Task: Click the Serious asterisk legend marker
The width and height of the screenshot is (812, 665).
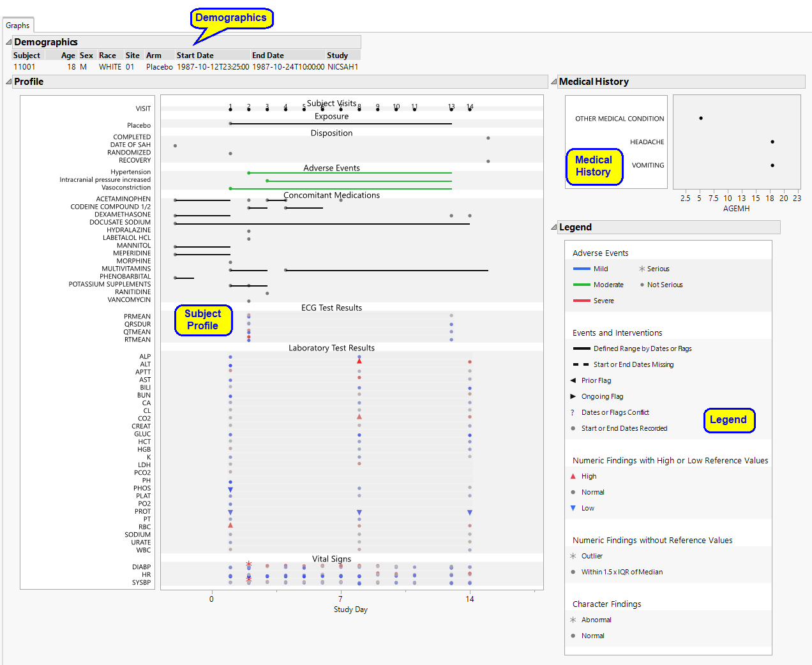Action: pyautogui.click(x=642, y=269)
